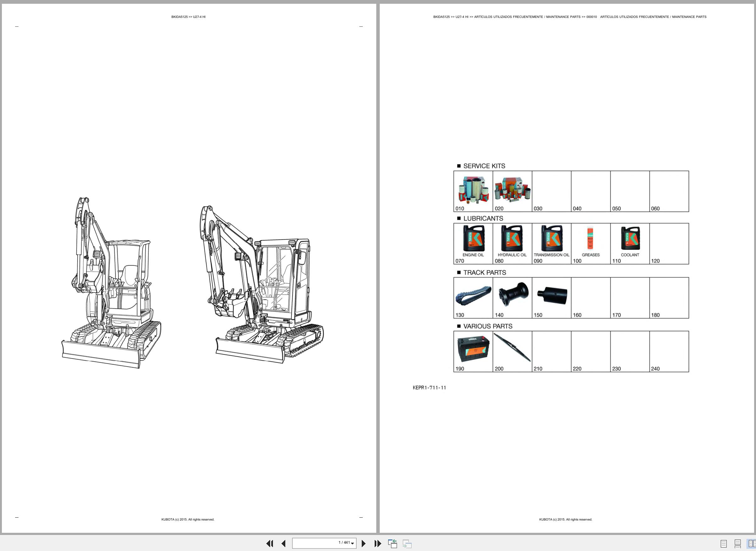The image size is (756, 551).
Task: Select the Coolant 110 item
Action: click(x=630, y=243)
